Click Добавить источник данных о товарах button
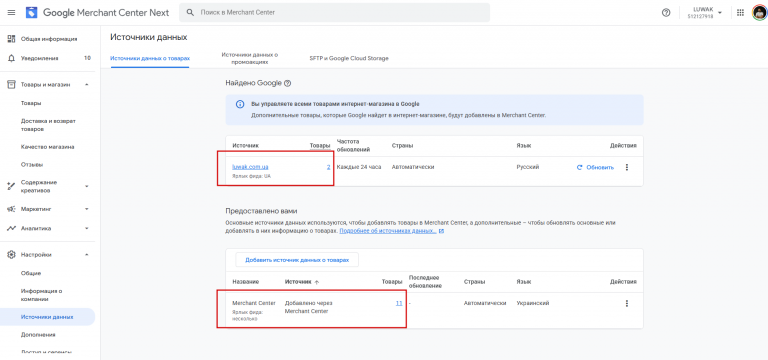 [297, 260]
